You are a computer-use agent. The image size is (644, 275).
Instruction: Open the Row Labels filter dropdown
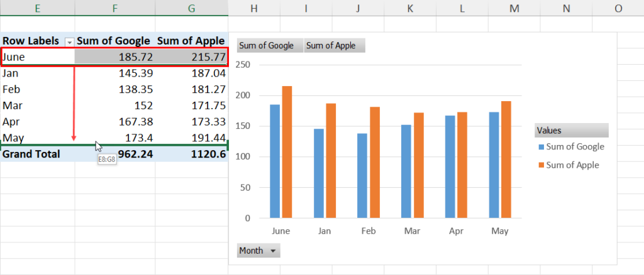tap(69, 42)
